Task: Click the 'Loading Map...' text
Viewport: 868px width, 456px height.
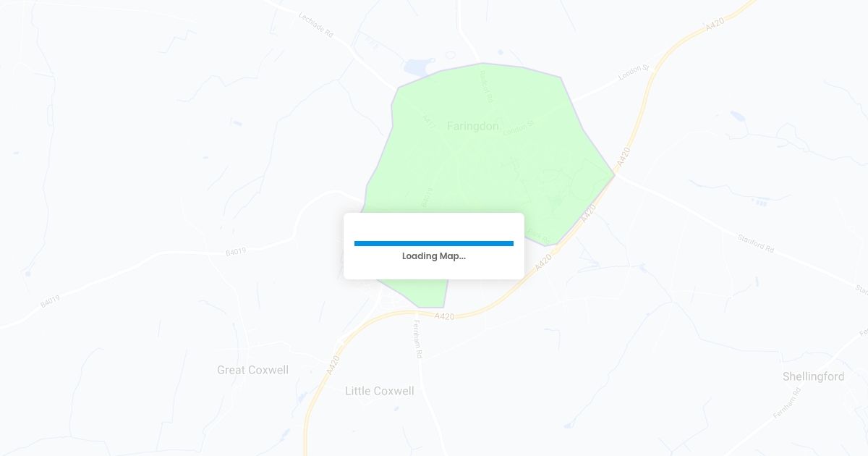Action: click(x=434, y=256)
